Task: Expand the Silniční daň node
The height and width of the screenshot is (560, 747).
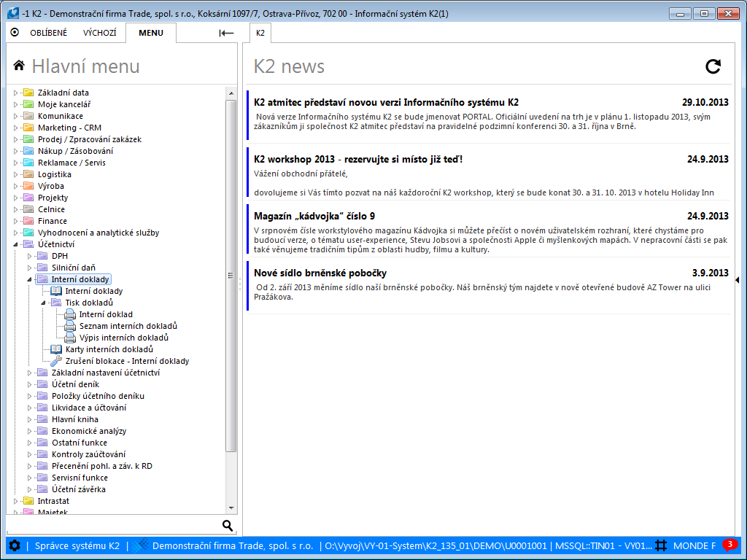Action: click(x=29, y=268)
